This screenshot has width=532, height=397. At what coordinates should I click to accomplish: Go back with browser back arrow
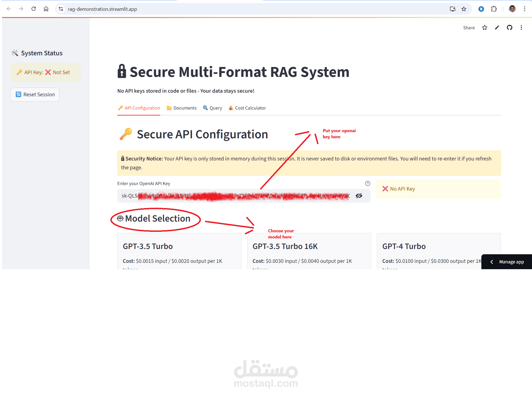(x=9, y=9)
